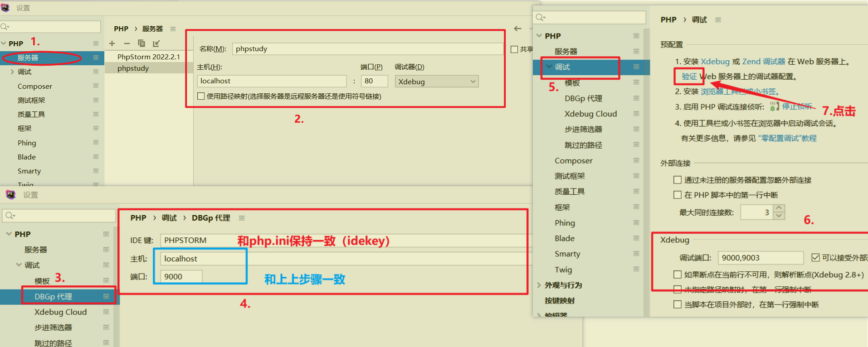The image size is (868, 347).
Task: Click the Twig row icon in the 调试 settings window
Action: pos(636,269)
